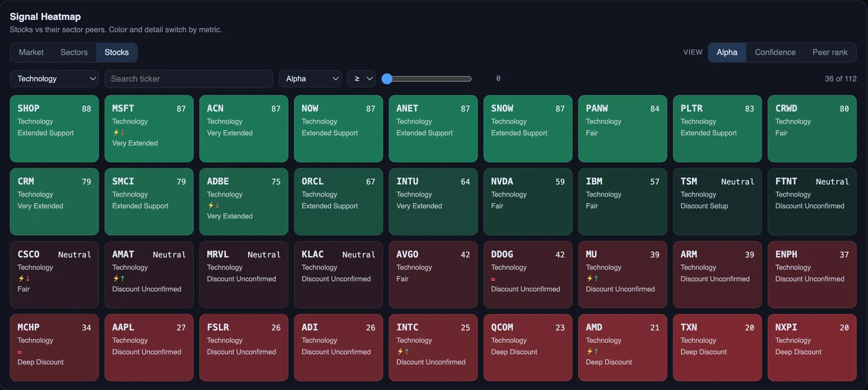Click the lightning signal icon on ADBE tile

(x=213, y=206)
